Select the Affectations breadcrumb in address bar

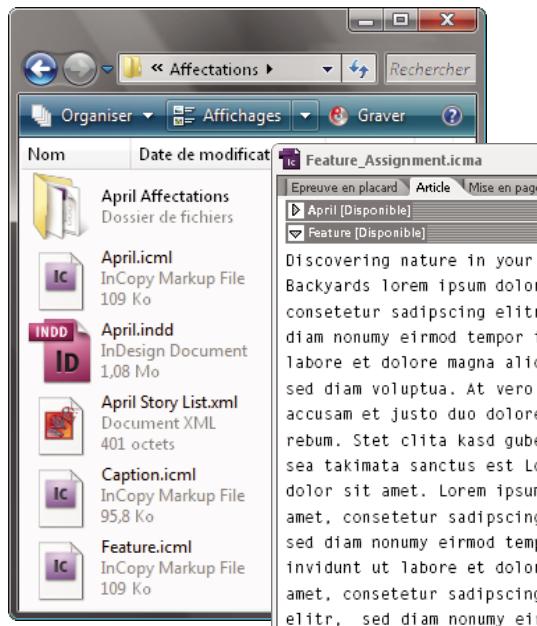(214, 69)
